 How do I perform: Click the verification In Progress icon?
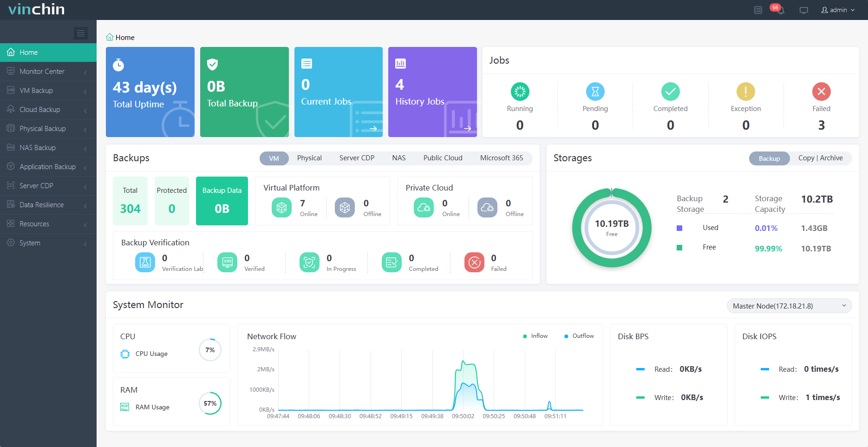tap(309, 263)
